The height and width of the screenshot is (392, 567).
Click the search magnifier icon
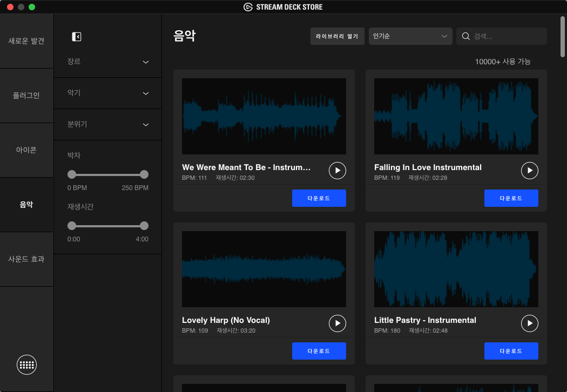coord(465,36)
